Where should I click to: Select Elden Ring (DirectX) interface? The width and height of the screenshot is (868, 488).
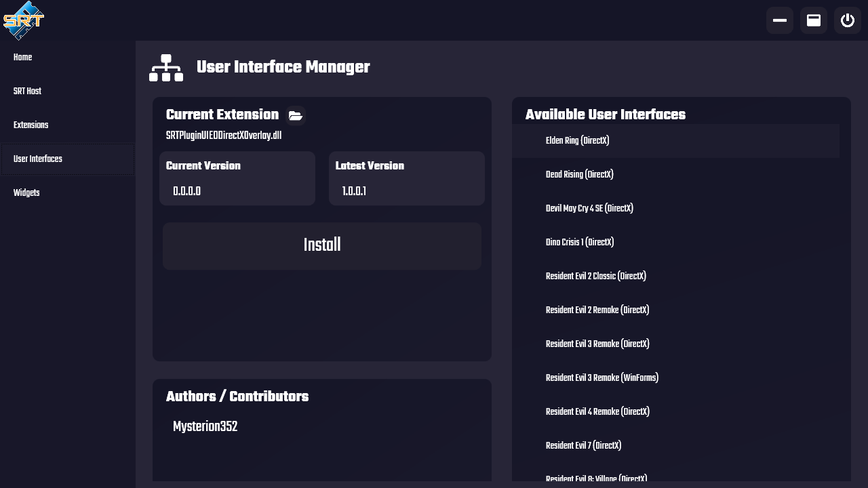(x=675, y=141)
